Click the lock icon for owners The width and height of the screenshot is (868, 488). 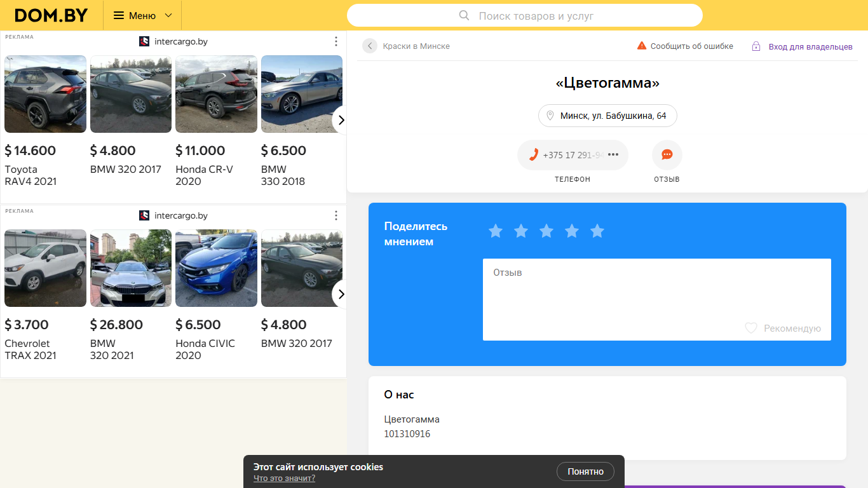pos(756,46)
